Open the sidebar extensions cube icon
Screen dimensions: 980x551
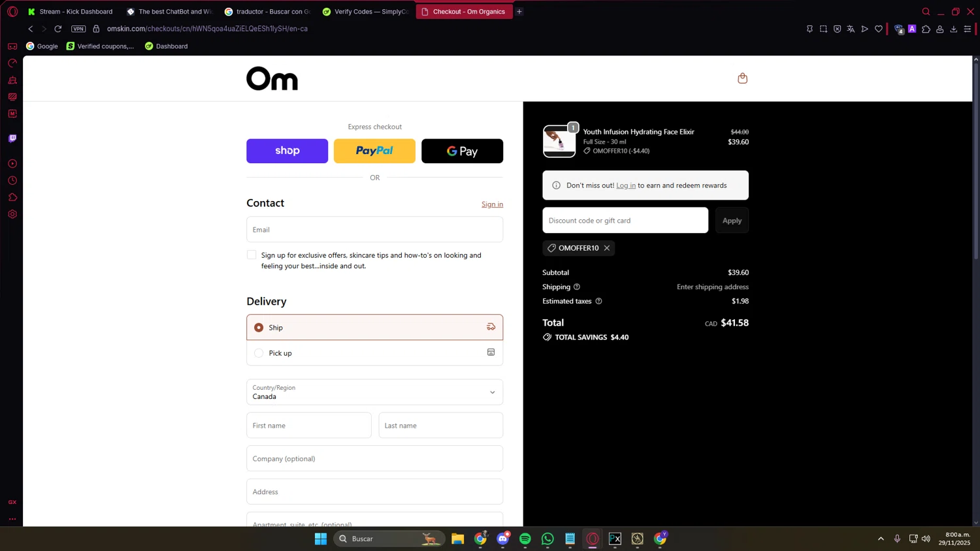pos(12,197)
